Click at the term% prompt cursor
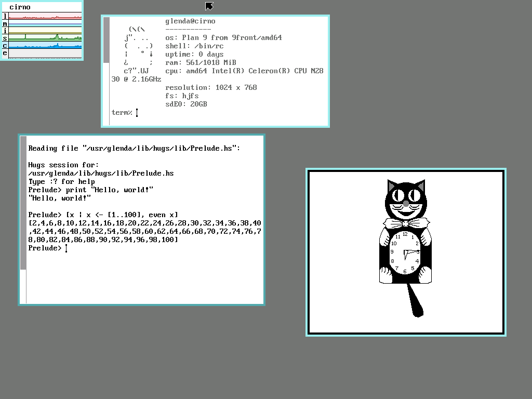 tap(137, 113)
